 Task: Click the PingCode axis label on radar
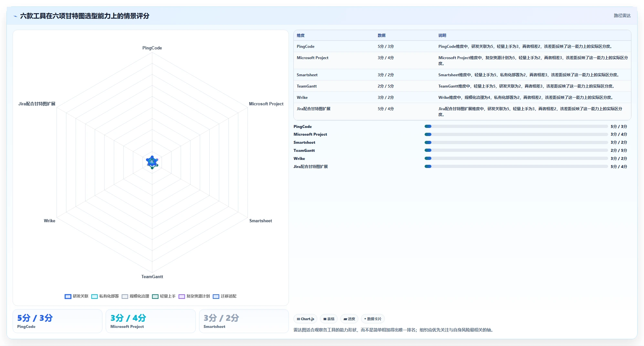pyautogui.click(x=152, y=48)
